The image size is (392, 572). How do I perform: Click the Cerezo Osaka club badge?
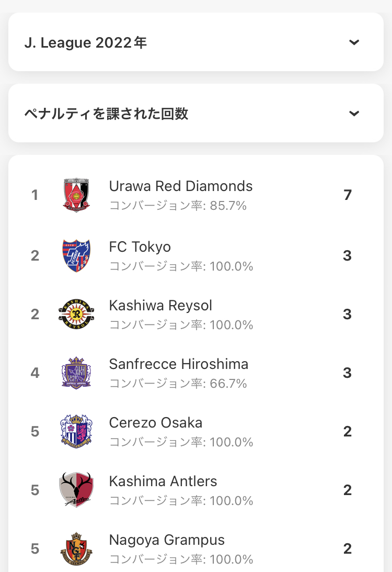(76, 431)
